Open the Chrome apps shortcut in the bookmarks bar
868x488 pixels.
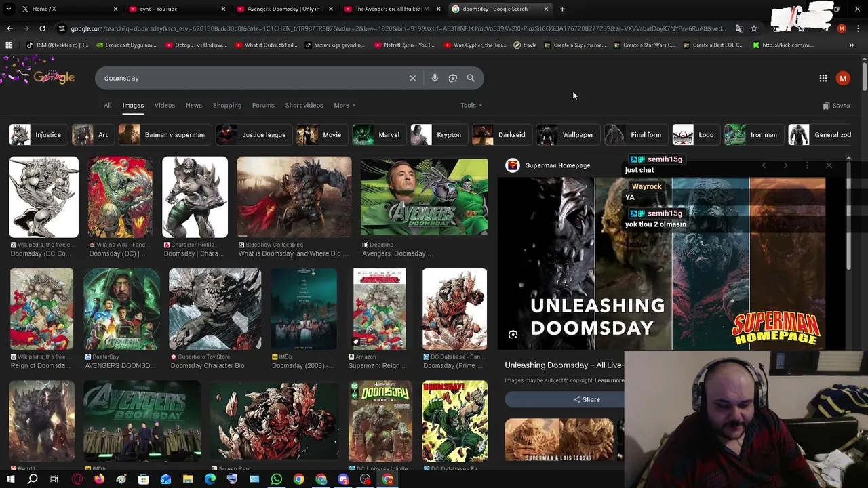coord(9,45)
